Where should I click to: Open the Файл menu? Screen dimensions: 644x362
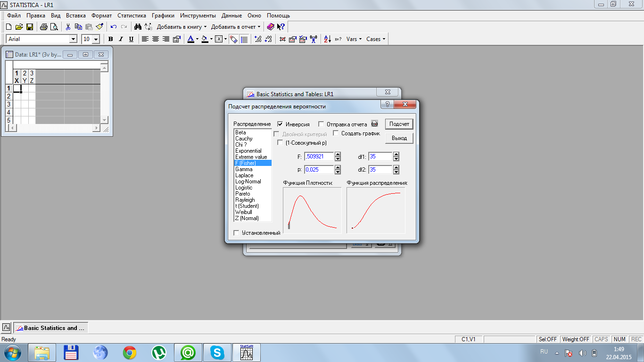(x=14, y=16)
